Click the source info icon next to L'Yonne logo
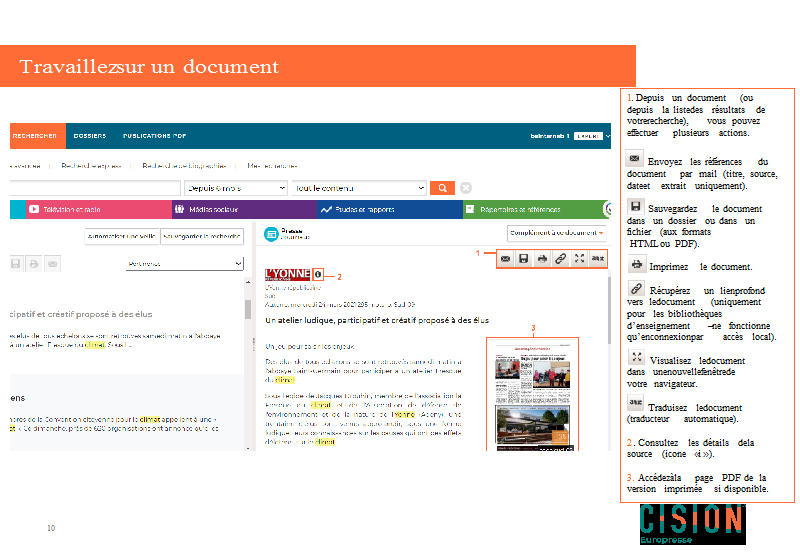The image size is (800, 554). pos(317,275)
